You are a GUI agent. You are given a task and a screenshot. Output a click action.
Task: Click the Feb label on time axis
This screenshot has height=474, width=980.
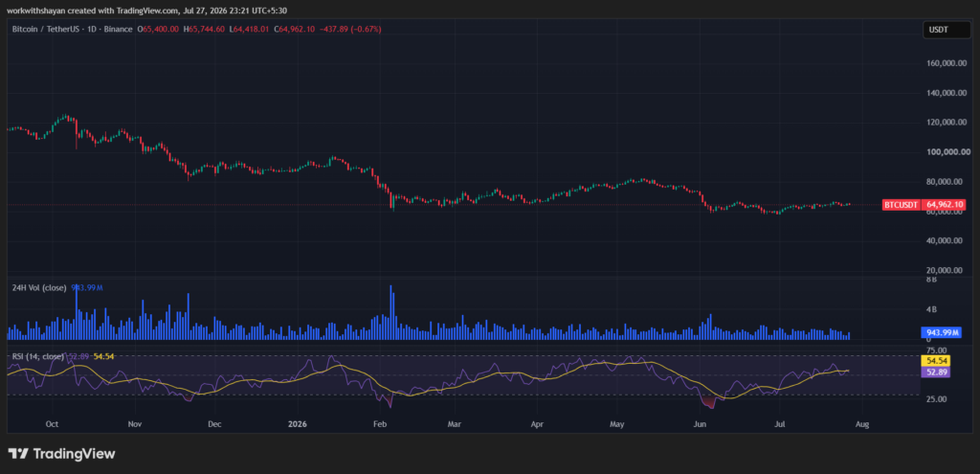(x=379, y=424)
